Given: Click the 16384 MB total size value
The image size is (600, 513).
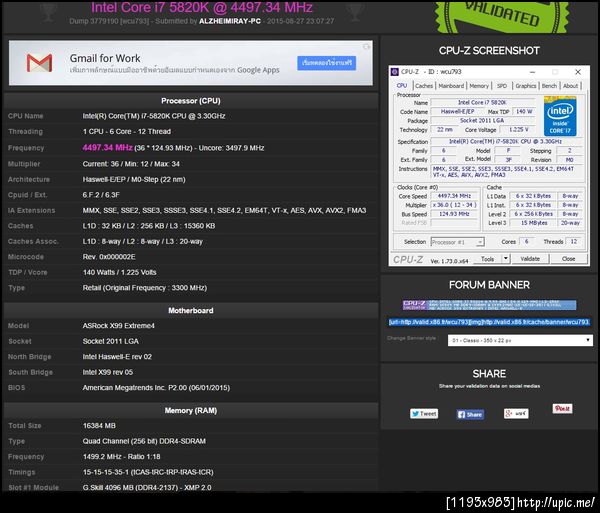Looking at the screenshot, I should click(99, 425).
